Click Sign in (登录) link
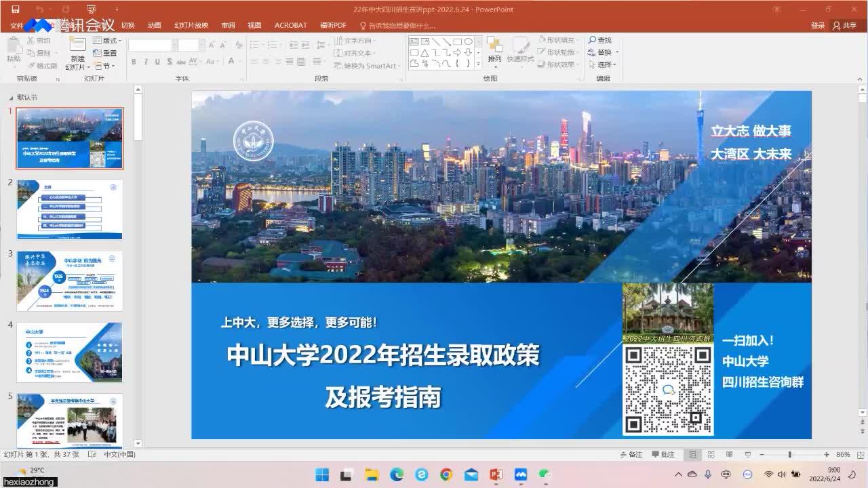The height and width of the screenshot is (488, 868). [818, 26]
